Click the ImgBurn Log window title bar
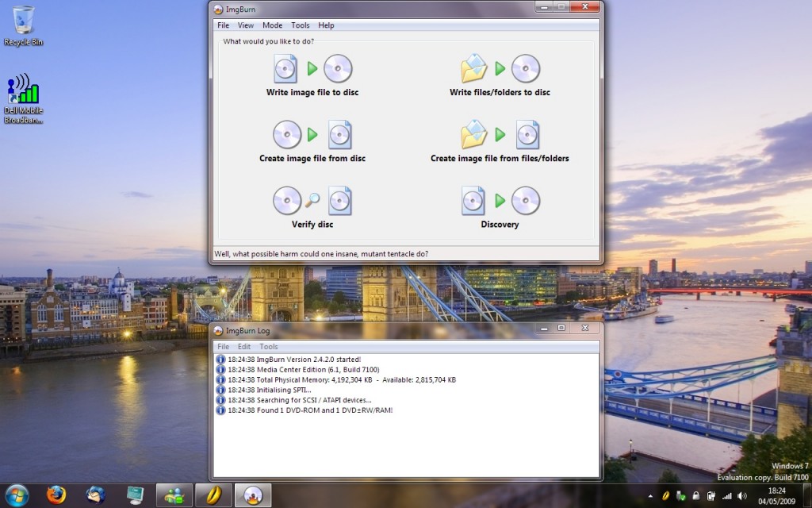The width and height of the screenshot is (812, 508). point(373,330)
